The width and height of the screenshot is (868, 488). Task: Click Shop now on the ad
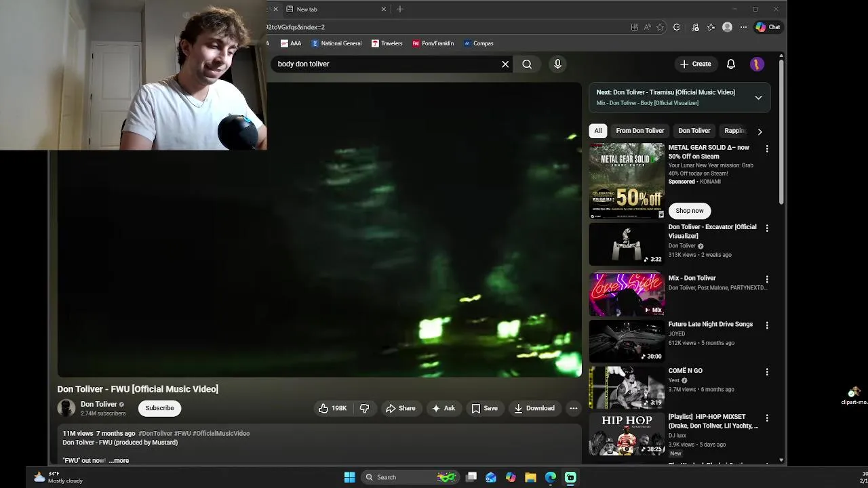[690, 211]
